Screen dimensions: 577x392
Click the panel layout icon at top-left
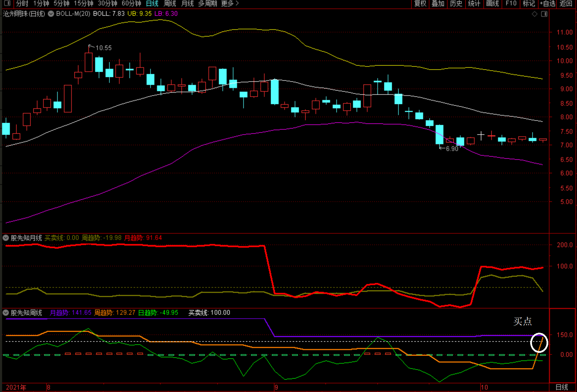point(7,3)
